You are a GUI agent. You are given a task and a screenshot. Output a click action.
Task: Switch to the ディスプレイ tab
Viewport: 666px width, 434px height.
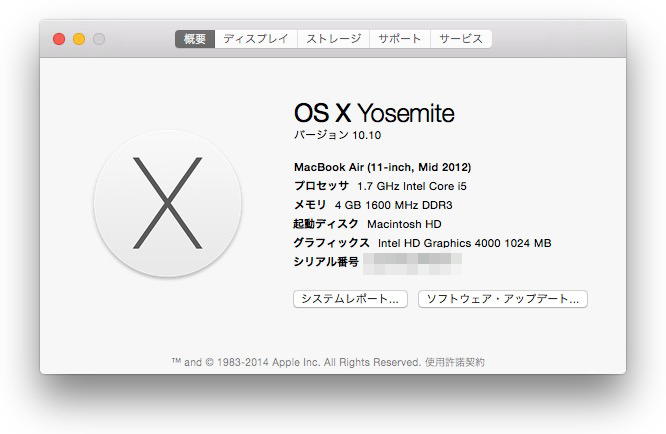255,39
